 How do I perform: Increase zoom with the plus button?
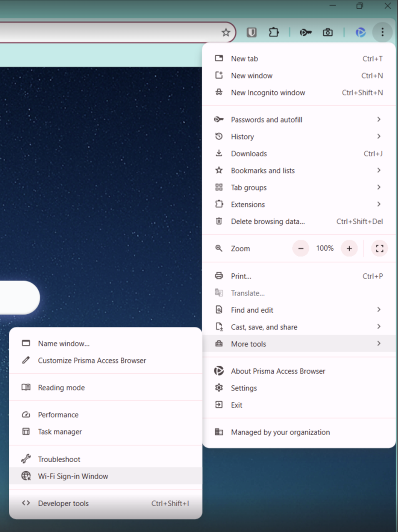349,248
